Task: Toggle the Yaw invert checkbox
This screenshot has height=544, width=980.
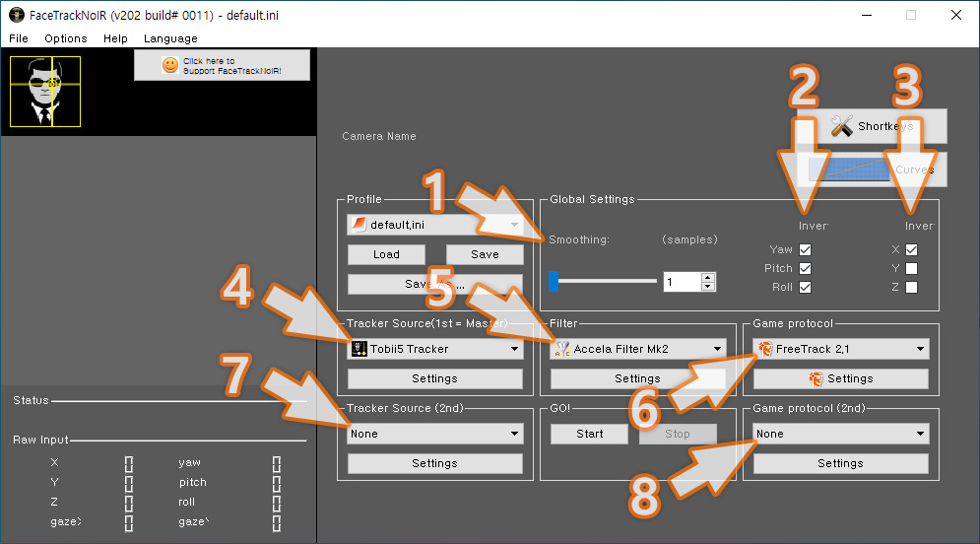Action: pos(805,249)
